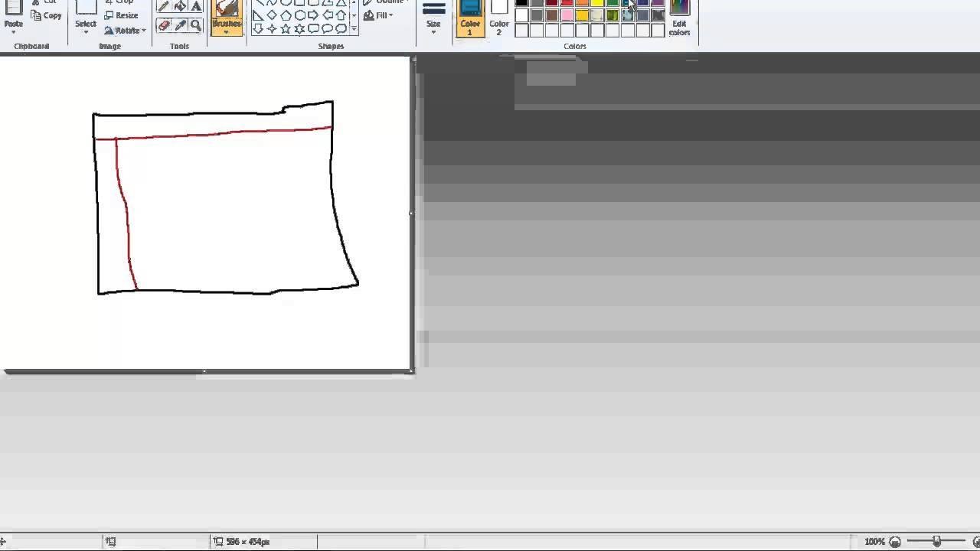980x551 pixels.
Task: Choose the pentagon shape
Action: click(x=286, y=15)
